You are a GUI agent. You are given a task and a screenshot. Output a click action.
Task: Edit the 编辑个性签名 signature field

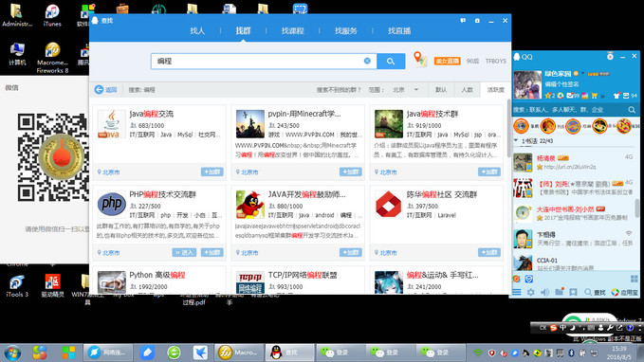point(561,84)
